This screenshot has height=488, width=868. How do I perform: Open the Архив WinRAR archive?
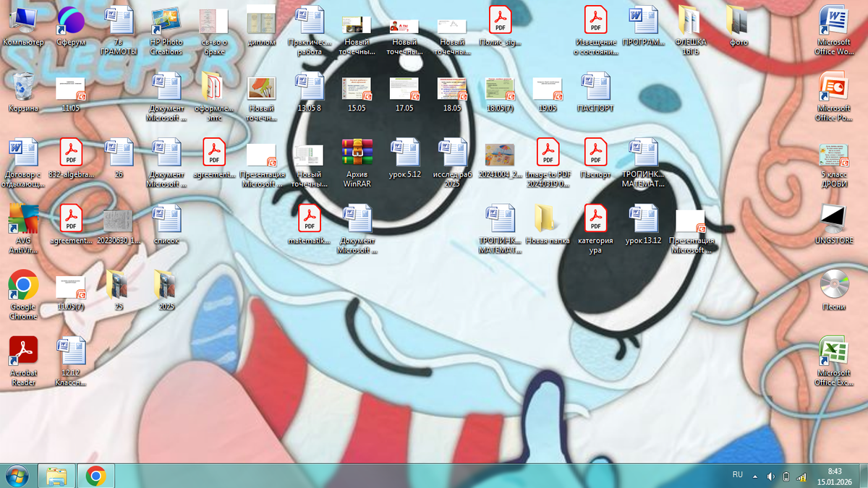click(357, 163)
